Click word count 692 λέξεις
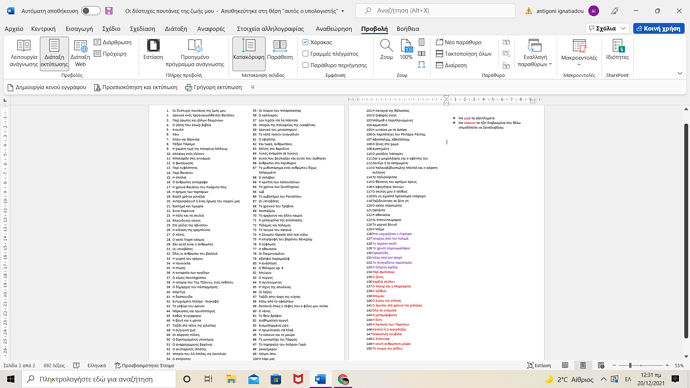 54,366
